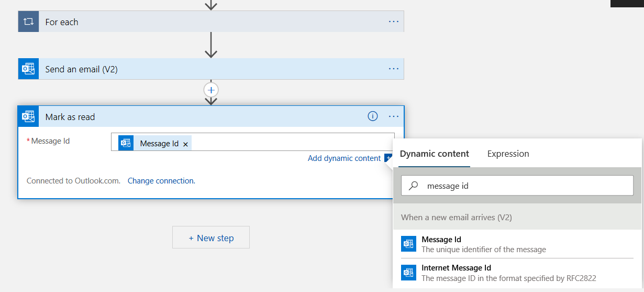Click the Outlook icon beside Internet Message Id
The image size is (644, 292).
408,273
